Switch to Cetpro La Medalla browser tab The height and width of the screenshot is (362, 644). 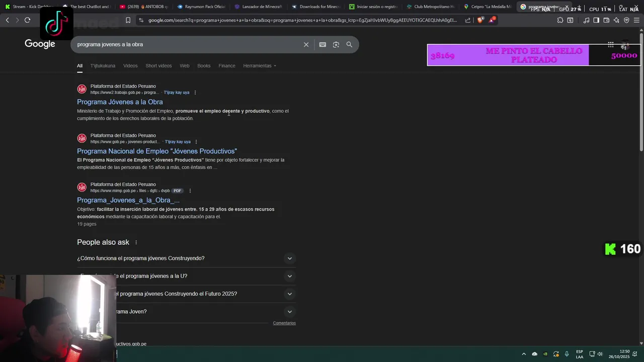489,7
